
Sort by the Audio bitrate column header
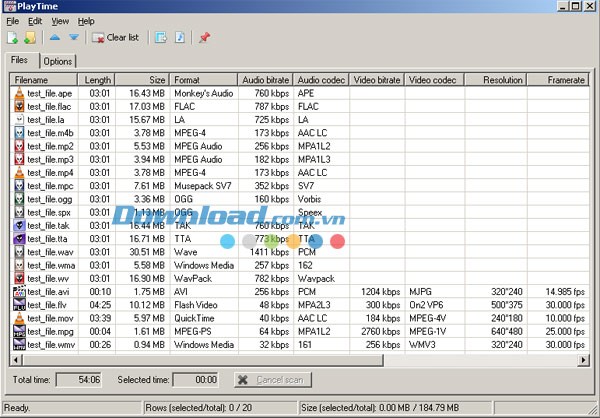(265, 79)
